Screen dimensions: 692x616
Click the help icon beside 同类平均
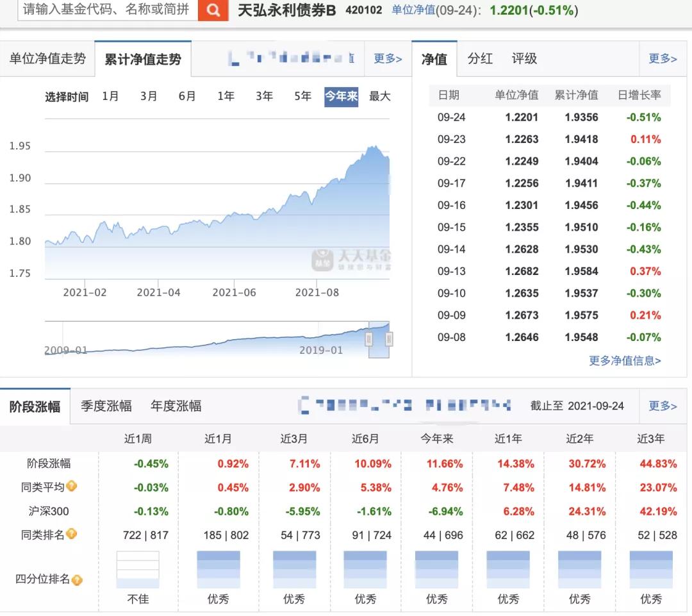(72, 486)
